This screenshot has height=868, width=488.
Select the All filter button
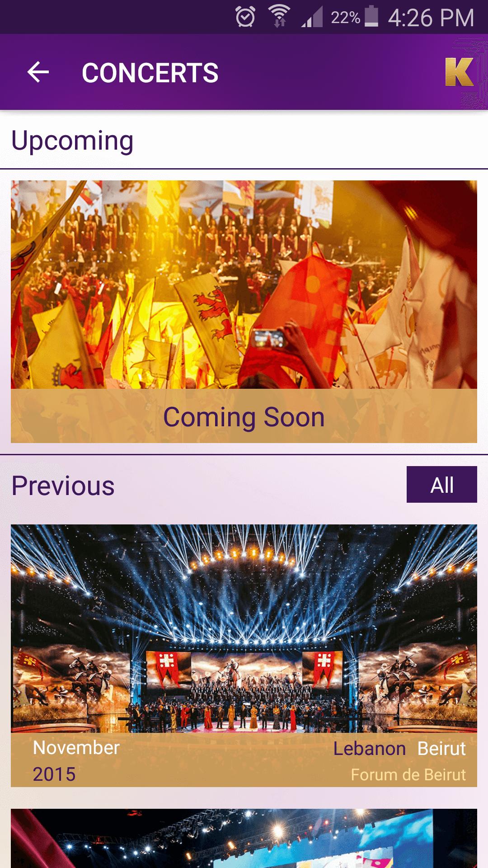(442, 485)
